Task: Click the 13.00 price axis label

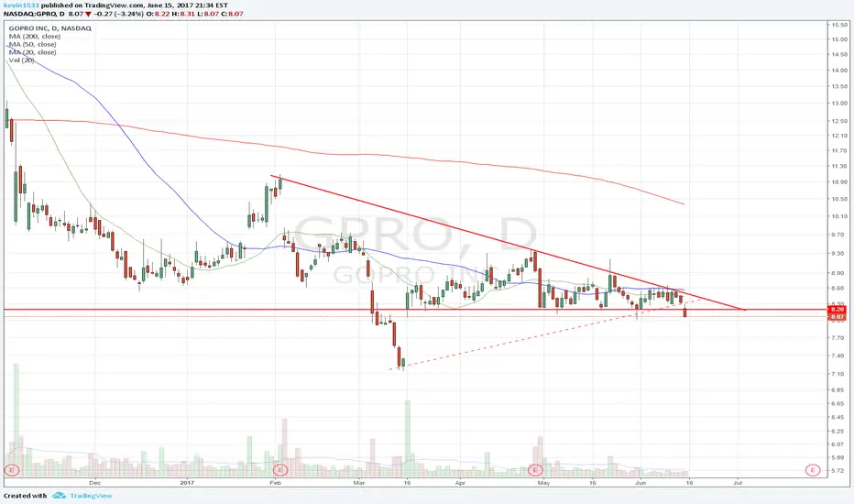Action: pos(839,103)
